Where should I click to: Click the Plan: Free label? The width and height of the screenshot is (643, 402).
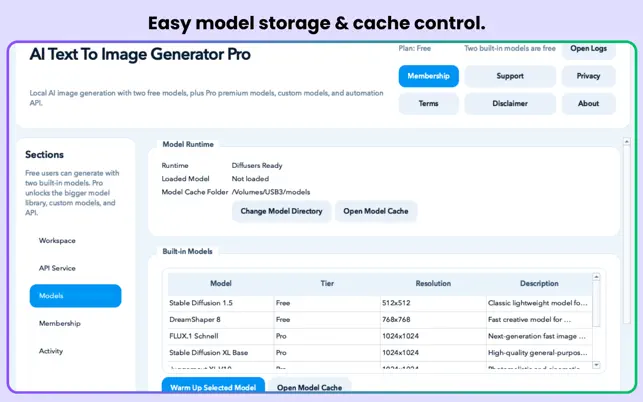415,48
